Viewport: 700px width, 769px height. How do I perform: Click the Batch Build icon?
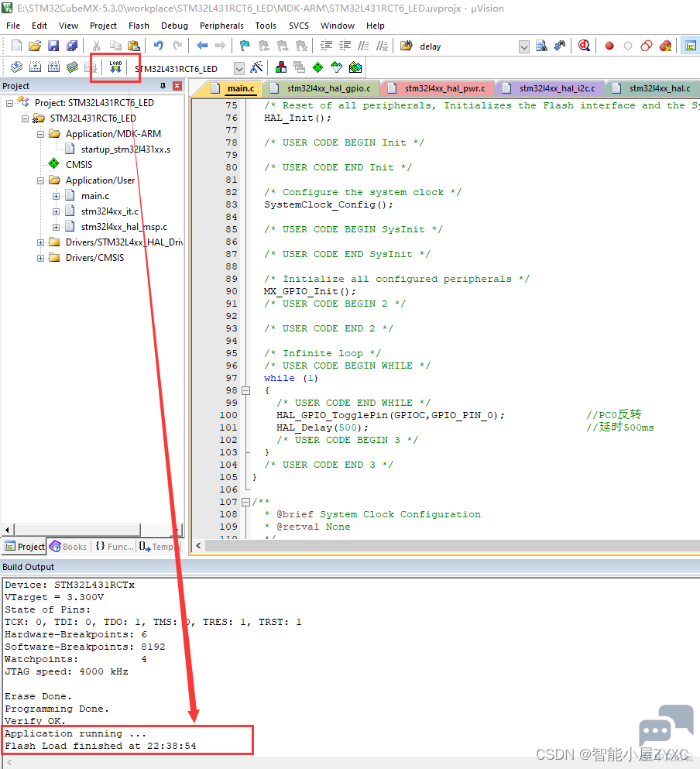(72, 67)
